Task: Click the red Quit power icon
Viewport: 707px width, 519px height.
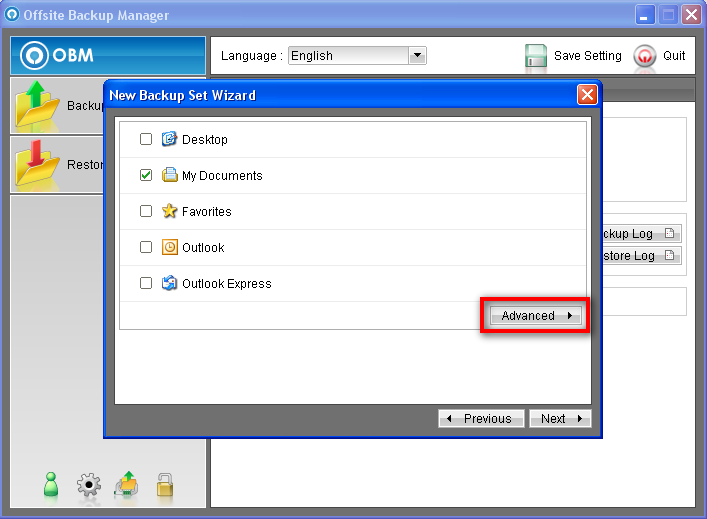Action: click(x=645, y=56)
